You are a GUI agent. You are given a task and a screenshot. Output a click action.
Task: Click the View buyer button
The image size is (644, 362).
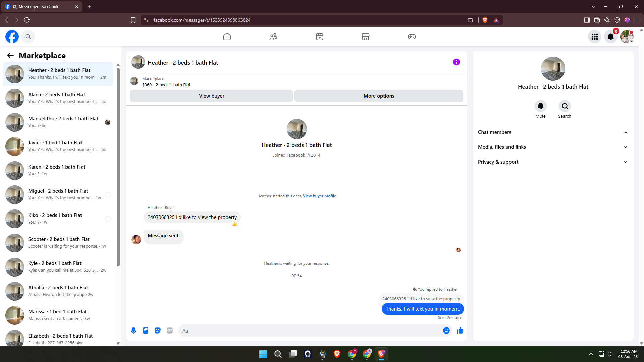click(x=212, y=96)
